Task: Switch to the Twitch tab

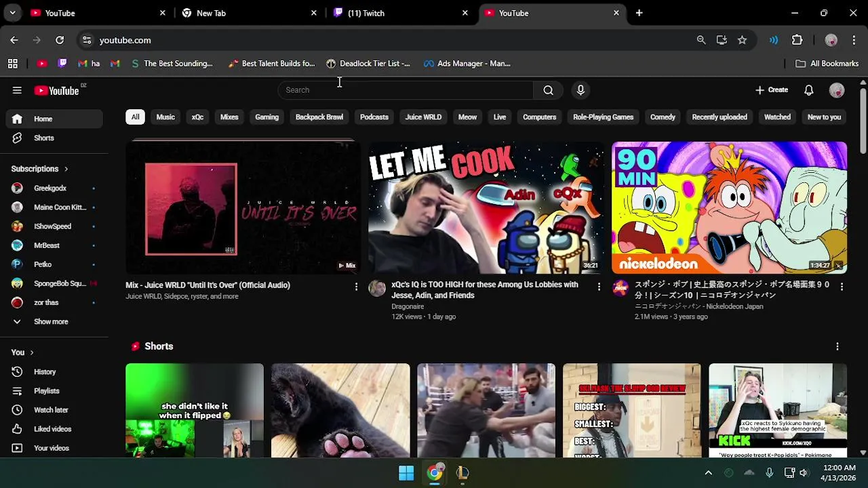Action: pos(400,13)
